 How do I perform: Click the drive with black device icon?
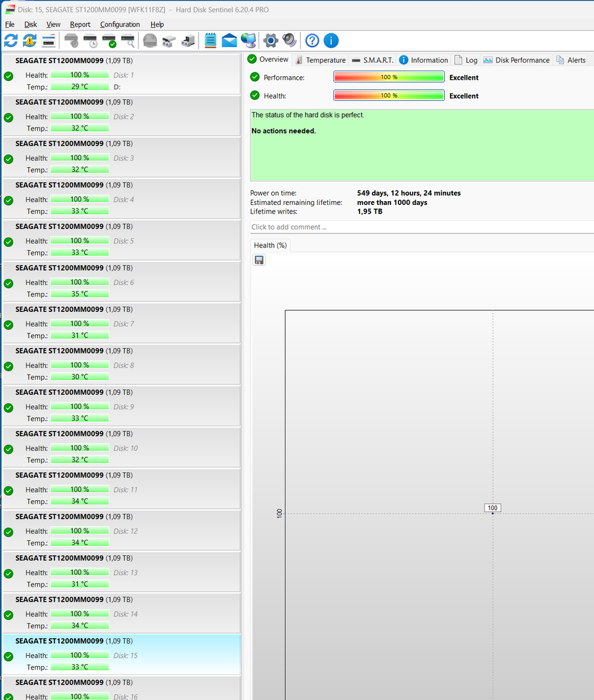point(188,41)
